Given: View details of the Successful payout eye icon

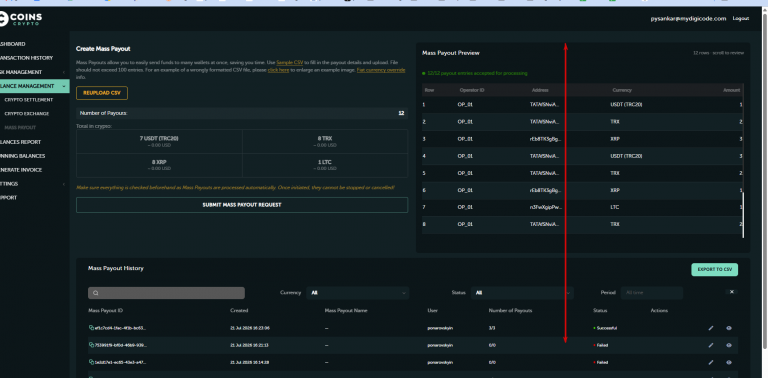Looking at the screenshot, I should 729,328.
